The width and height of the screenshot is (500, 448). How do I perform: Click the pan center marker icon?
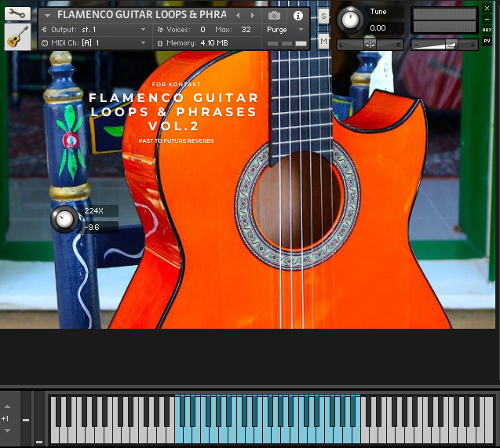point(370,45)
